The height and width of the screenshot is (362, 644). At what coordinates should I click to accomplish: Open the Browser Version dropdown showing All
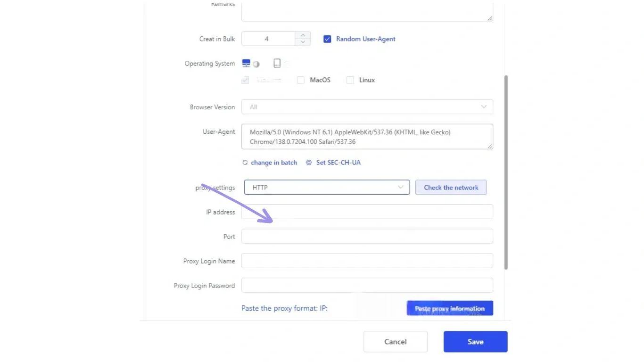tap(367, 107)
